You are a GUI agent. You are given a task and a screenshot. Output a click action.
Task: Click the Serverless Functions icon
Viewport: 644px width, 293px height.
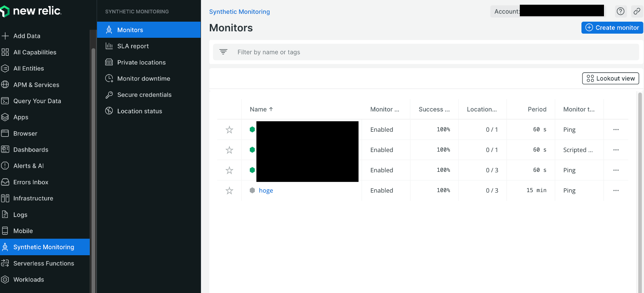coord(5,264)
